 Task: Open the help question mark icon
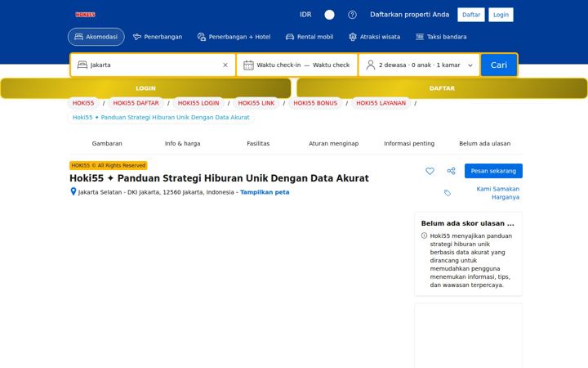click(x=352, y=15)
